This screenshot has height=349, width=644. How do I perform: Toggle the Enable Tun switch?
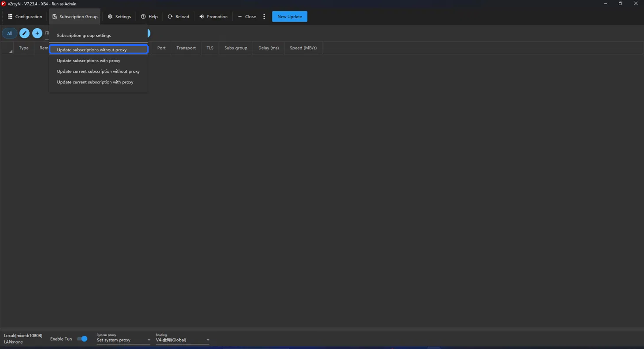click(82, 339)
